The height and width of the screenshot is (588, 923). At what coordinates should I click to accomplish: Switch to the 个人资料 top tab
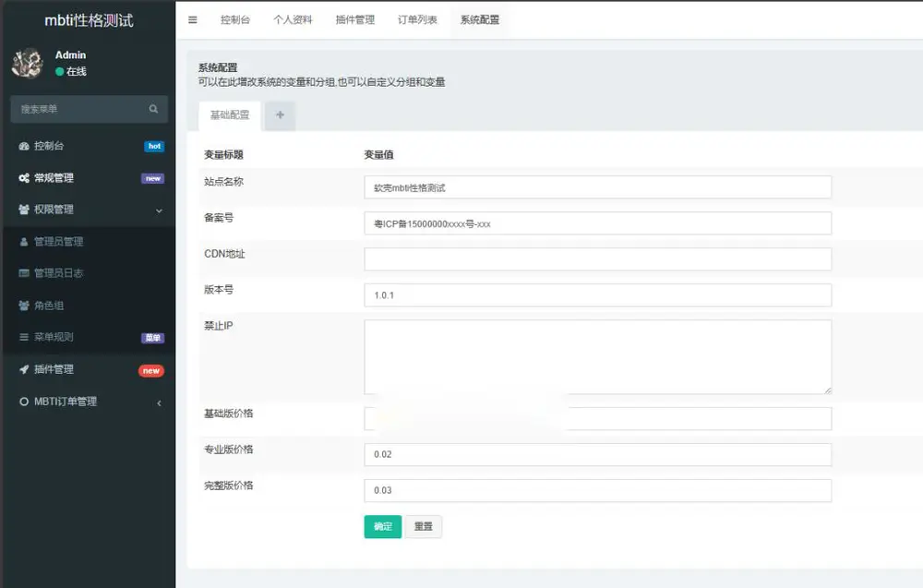[x=293, y=20]
